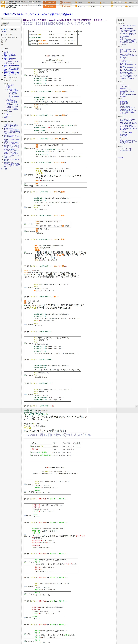Open the 自由契約選手 history link
This screenshot has height=644, width=138.
[124, 63]
